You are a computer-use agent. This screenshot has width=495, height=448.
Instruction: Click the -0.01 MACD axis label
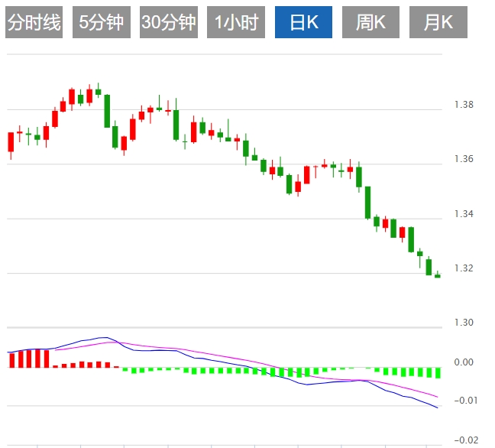(466, 401)
